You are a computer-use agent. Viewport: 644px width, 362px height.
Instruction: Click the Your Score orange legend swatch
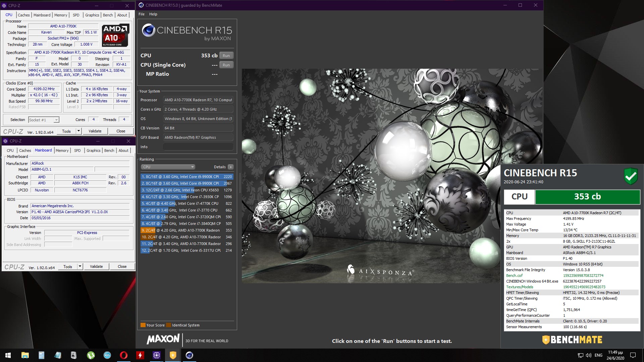[x=143, y=325]
